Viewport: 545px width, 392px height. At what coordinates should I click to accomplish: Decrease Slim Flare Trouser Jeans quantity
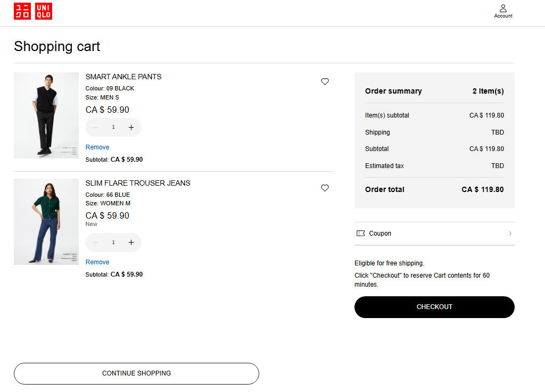click(x=96, y=243)
